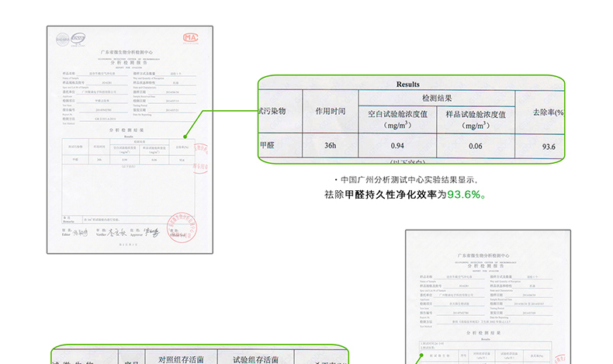This screenshot has width=613, height=364.
Task: Select the '36h' cell
Action: [x=331, y=145]
